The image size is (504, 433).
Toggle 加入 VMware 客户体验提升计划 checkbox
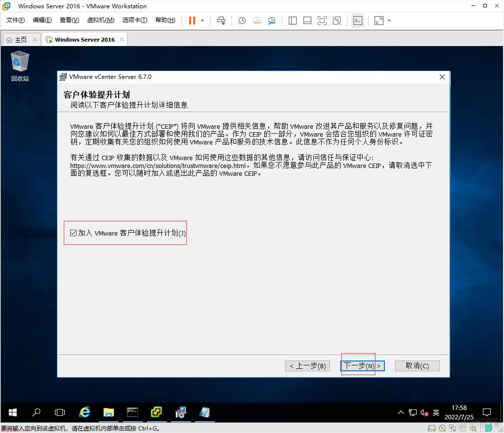[x=73, y=233]
